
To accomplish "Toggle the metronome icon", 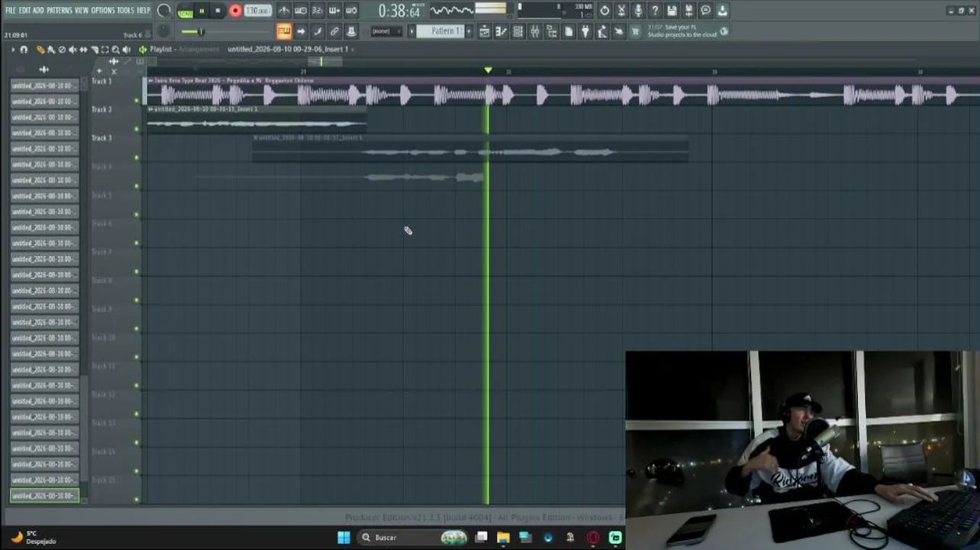I will (284, 11).
